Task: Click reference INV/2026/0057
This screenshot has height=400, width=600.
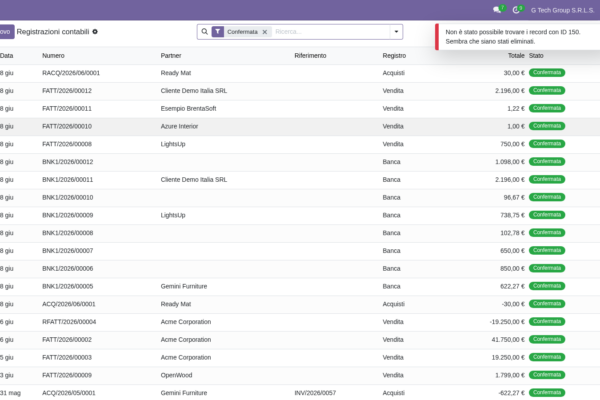Action: 315,393
